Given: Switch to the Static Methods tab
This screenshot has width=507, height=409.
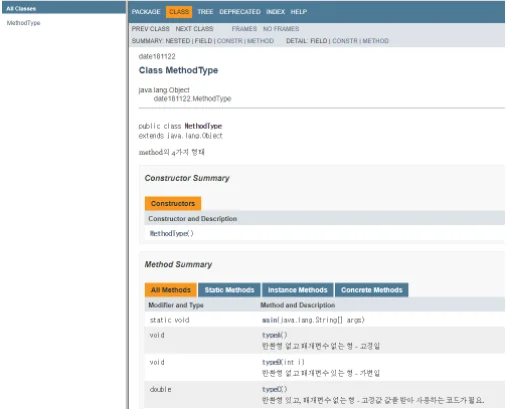Looking at the screenshot, I should [229, 290].
